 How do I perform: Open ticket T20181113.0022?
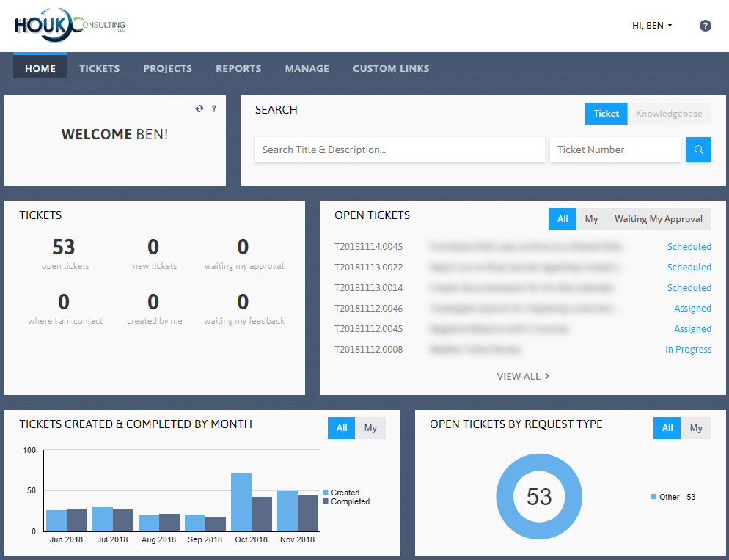368,268
